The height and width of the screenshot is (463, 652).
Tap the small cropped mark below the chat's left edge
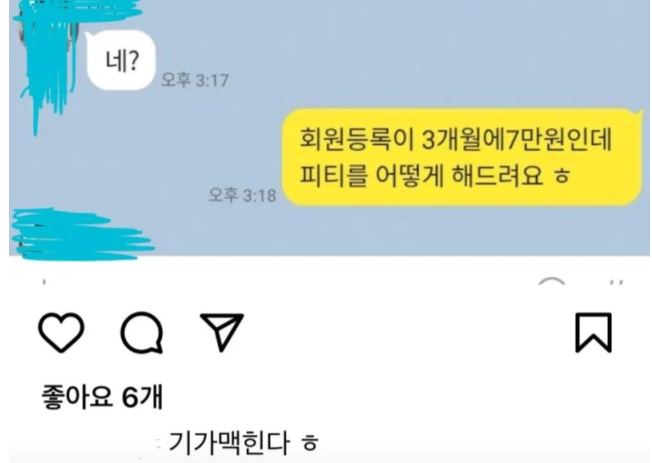(x=44, y=282)
